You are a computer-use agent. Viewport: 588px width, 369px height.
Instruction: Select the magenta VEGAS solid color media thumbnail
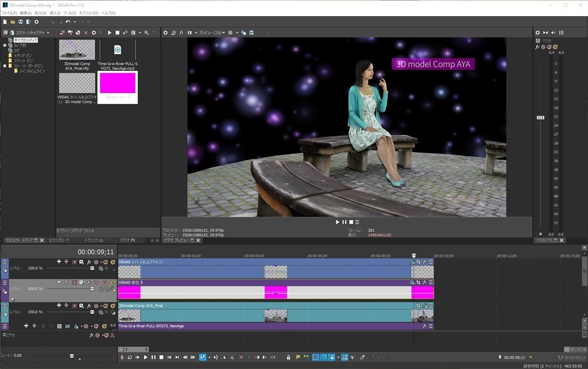pyautogui.click(x=117, y=83)
